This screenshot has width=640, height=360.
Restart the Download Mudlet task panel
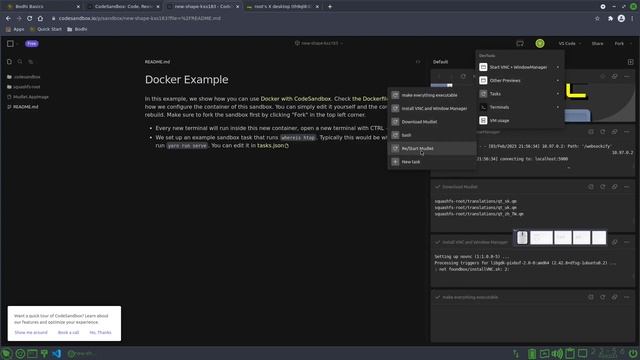602,187
